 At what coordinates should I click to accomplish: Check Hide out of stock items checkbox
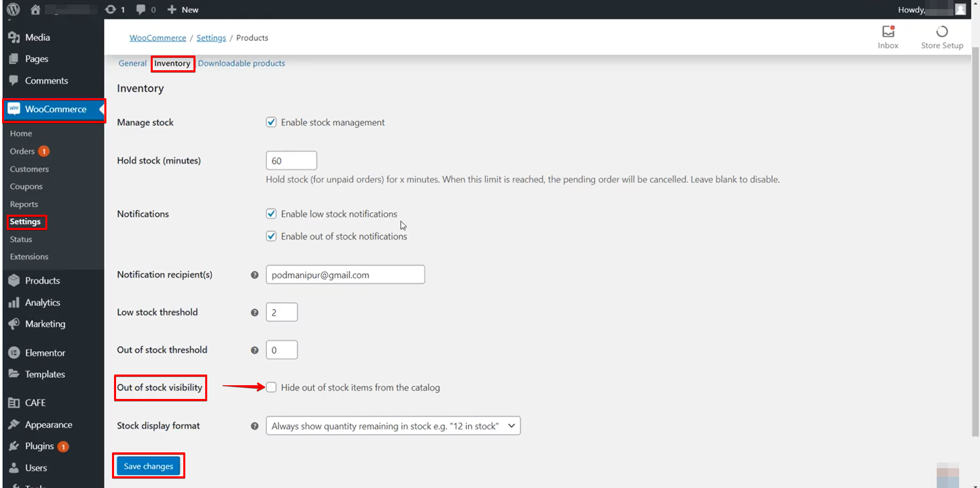(x=271, y=387)
